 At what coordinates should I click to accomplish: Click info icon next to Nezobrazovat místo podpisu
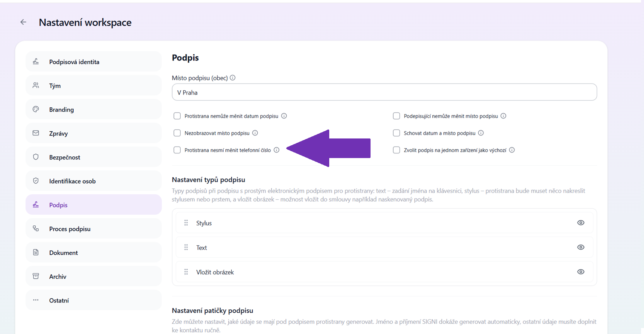(x=255, y=133)
